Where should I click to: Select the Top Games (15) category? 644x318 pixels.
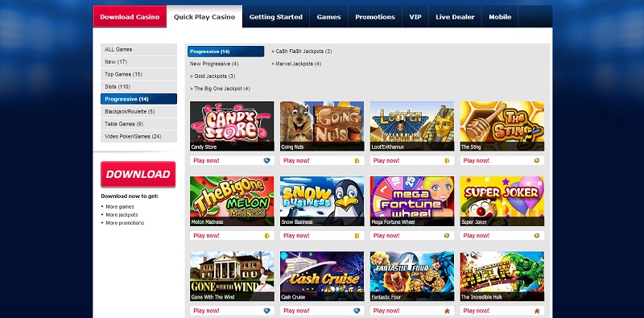tap(138, 74)
